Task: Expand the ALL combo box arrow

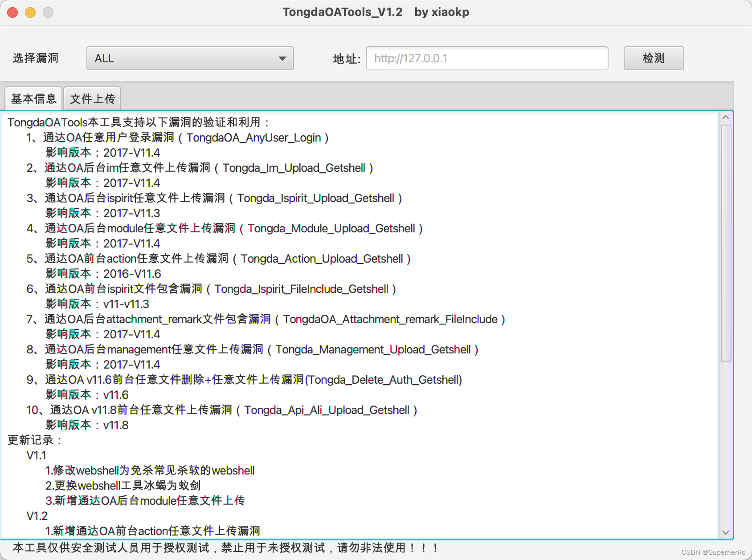Action: coord(282,58)
